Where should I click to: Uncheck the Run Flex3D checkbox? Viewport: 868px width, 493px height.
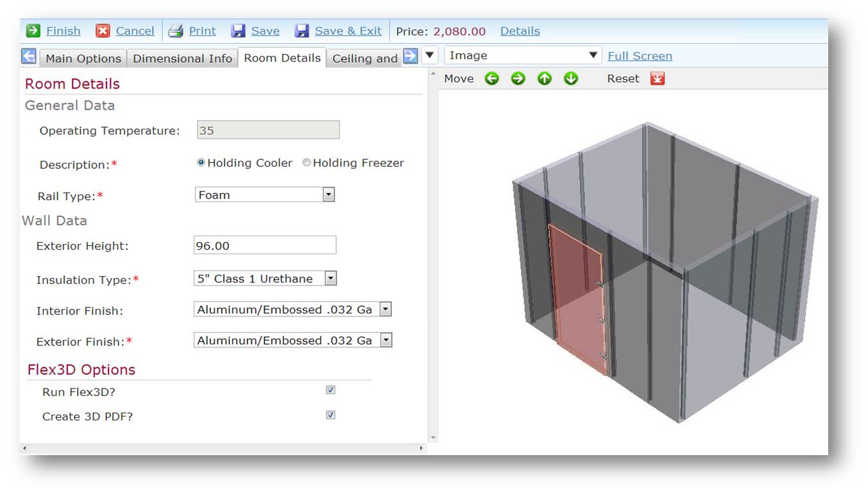pos(330,390)
